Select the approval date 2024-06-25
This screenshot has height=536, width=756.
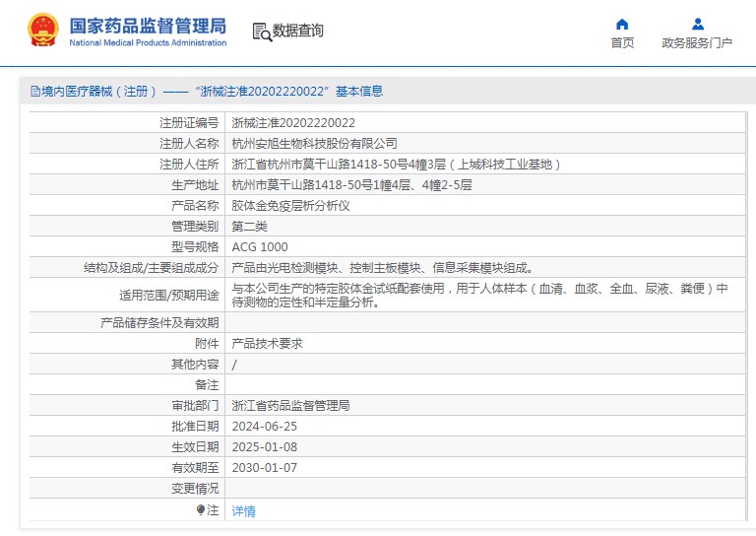tap(264, 427)
